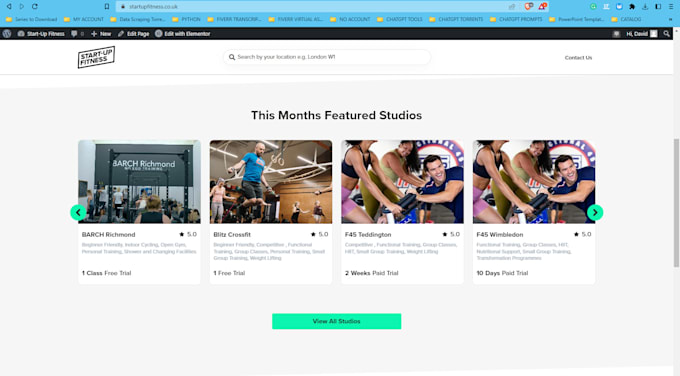
Task: Open the WordPress logo menu in admin bar
Action: (x=7, y=33)
